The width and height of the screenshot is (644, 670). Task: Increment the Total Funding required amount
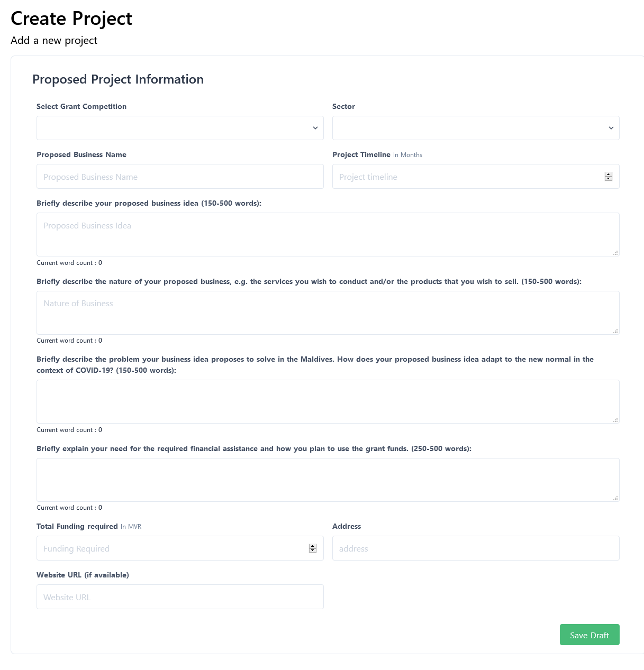click(313, 546)
